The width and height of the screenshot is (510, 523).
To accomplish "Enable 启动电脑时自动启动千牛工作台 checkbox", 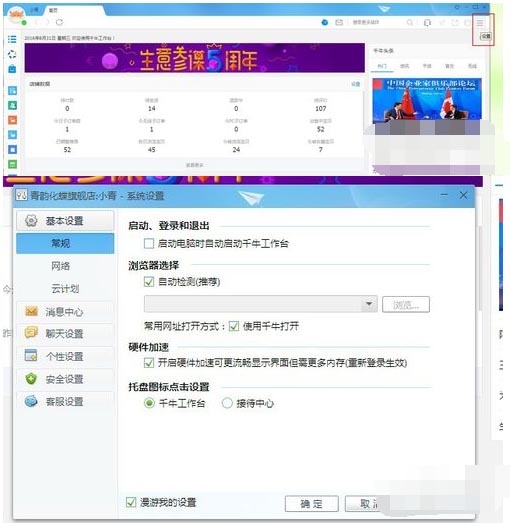I will (149, 243).
